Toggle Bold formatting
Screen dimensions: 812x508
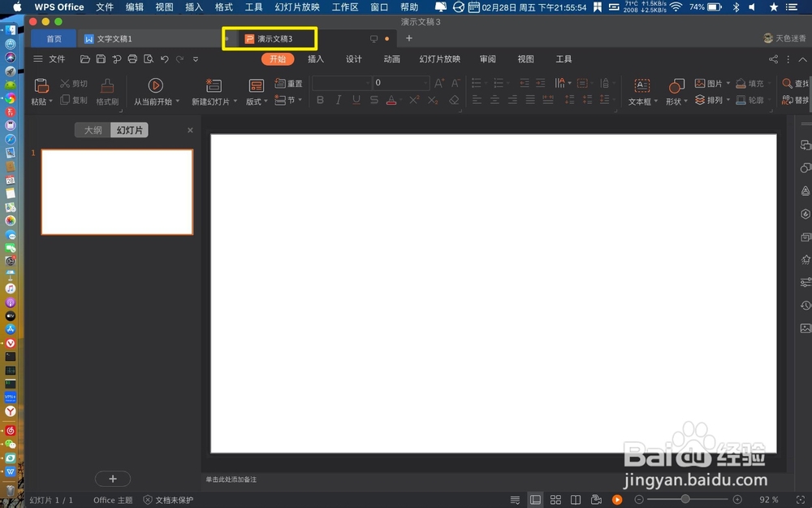pyautogui.click(x=320, y=100)
